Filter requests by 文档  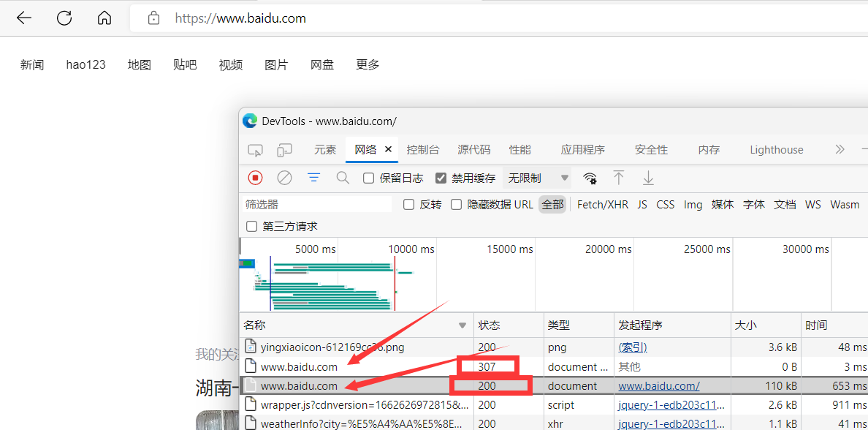click(785, 205)
